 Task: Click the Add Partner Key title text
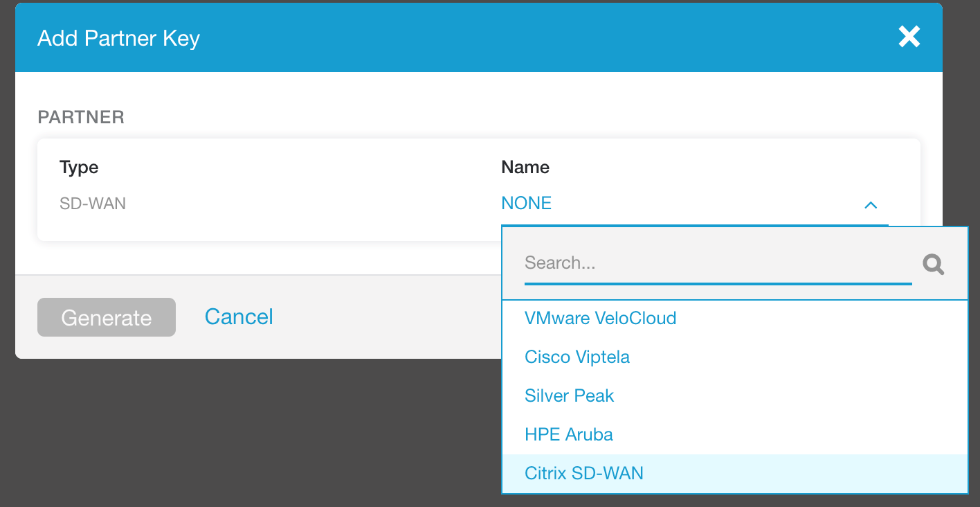pos(118,38)
